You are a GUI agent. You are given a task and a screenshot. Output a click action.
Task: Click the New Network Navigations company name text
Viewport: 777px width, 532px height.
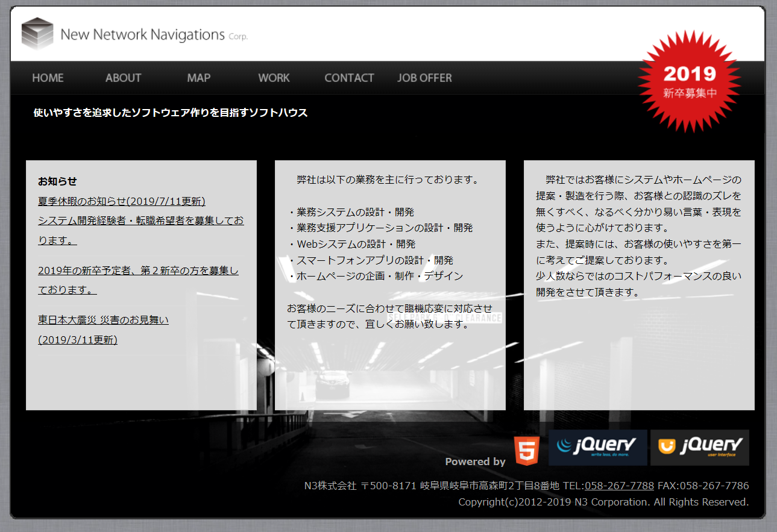pos(143,34)
